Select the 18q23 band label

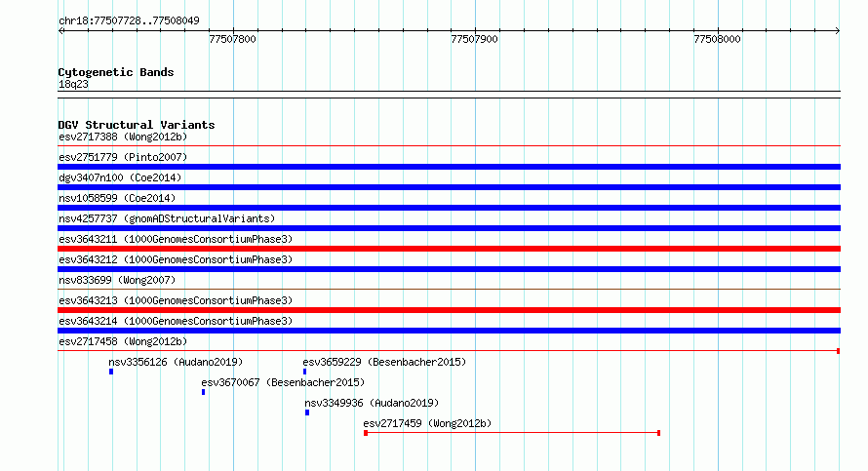click(73, 85)
